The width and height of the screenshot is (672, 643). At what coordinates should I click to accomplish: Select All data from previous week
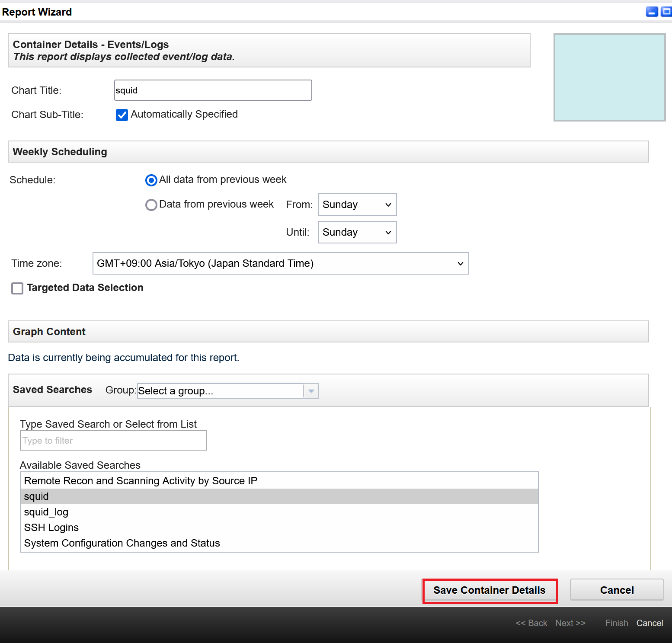point(151,180)
